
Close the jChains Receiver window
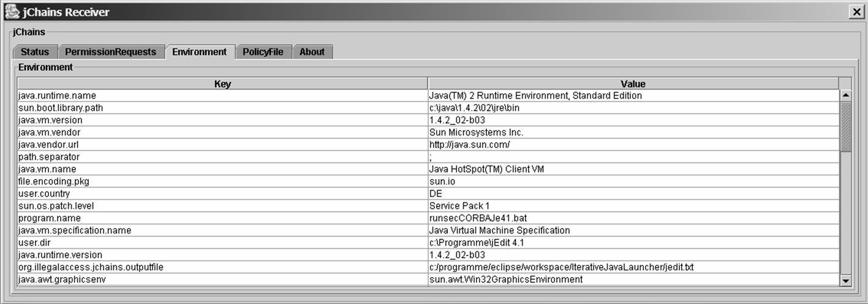856,12
